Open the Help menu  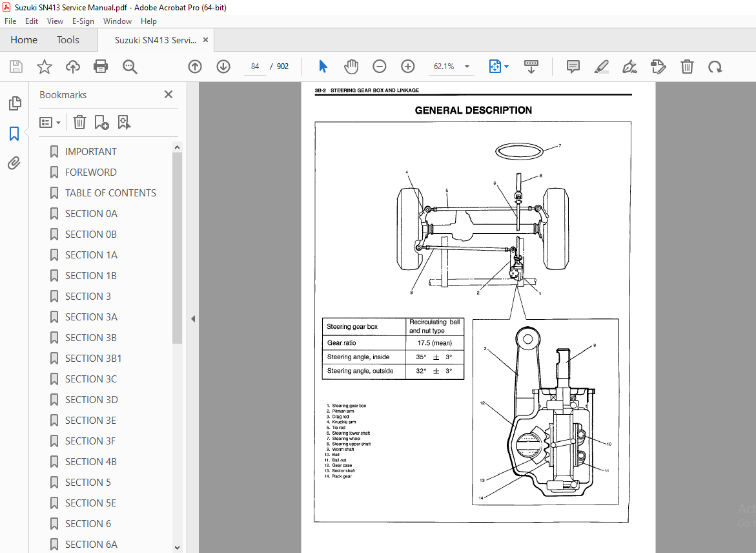coord(148,21)
